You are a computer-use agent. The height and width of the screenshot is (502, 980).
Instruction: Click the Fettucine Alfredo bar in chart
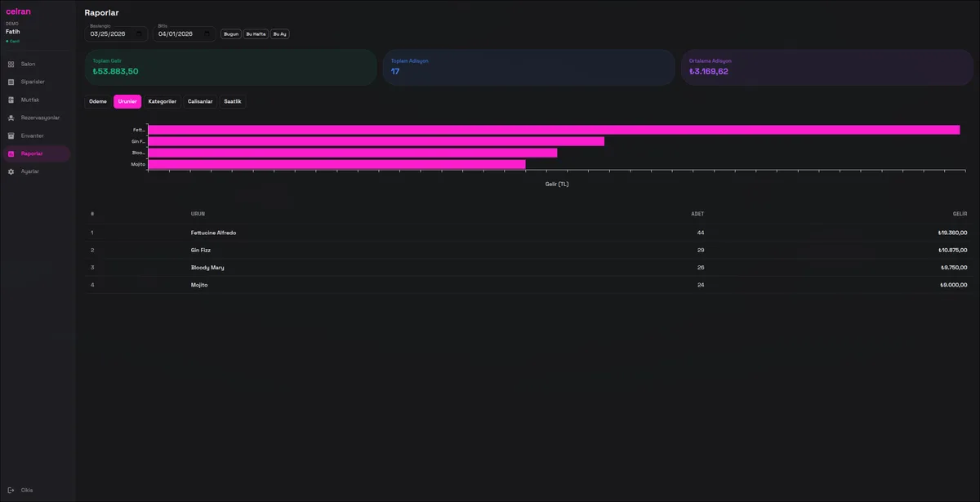[x=553, y=130]
